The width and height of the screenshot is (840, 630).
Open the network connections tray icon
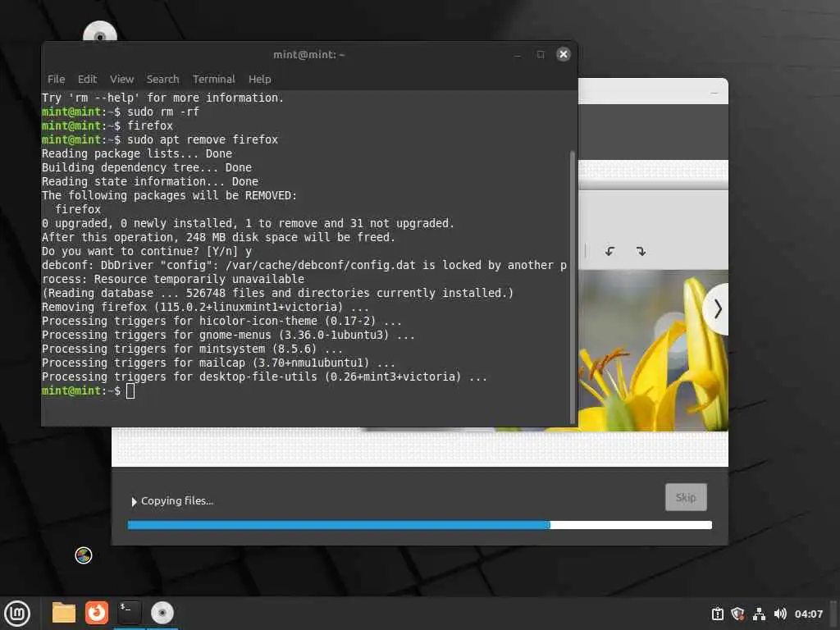[759, 614]
